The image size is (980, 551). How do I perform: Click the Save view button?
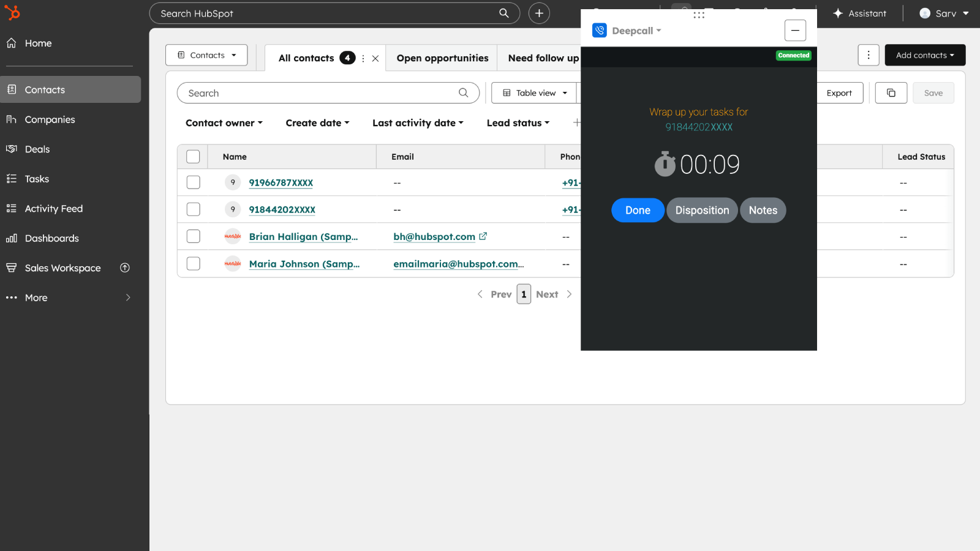tap(933, 93)
